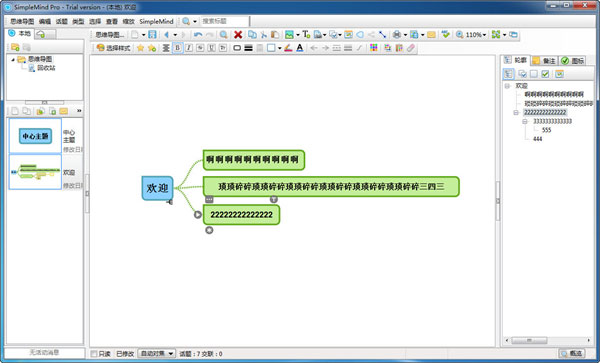Open the 自动对焦 dropdown in status bar
Viewport: 600px width, 363px height.
[x=157, y=354]
